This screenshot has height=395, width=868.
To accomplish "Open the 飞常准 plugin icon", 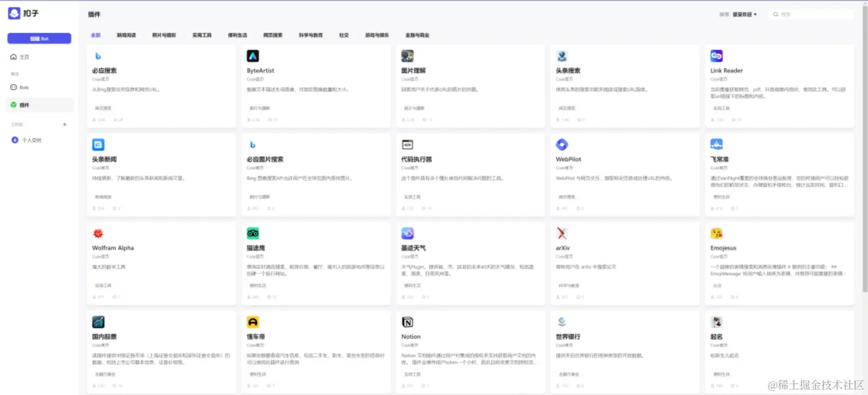I will tap(717, 145).
